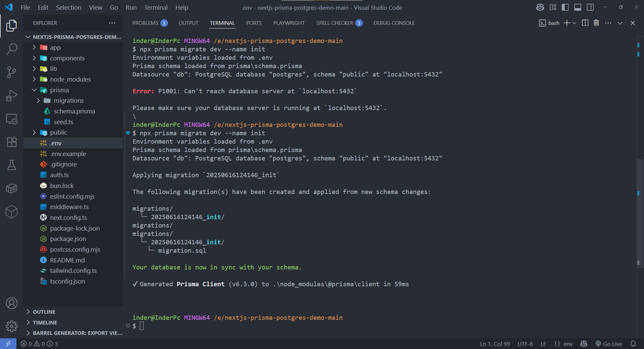This screenshot has height=349, width=644.
Task: Open the Selection menu
Action: pyautogui.click(x=68, y=7)
